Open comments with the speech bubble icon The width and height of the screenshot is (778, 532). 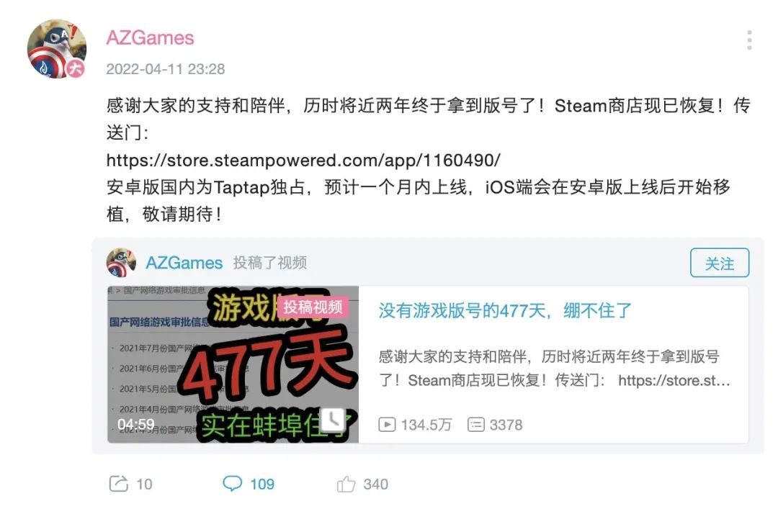232,484
